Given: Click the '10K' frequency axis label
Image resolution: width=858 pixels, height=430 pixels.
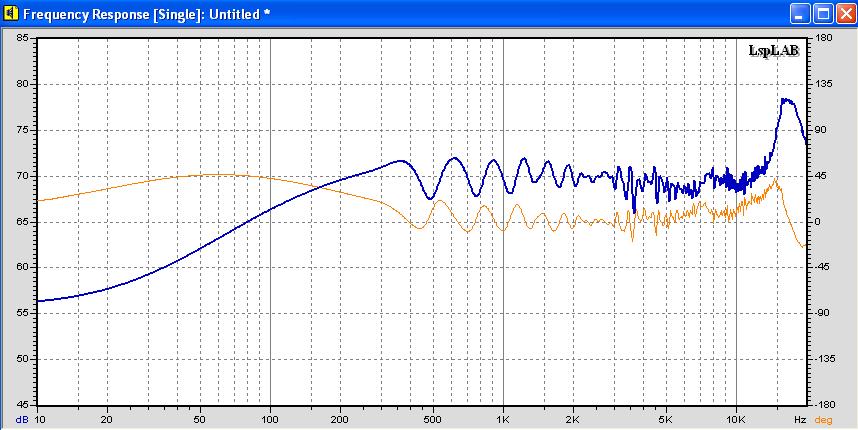Looking at the screenshot, I should pos(736,420).
